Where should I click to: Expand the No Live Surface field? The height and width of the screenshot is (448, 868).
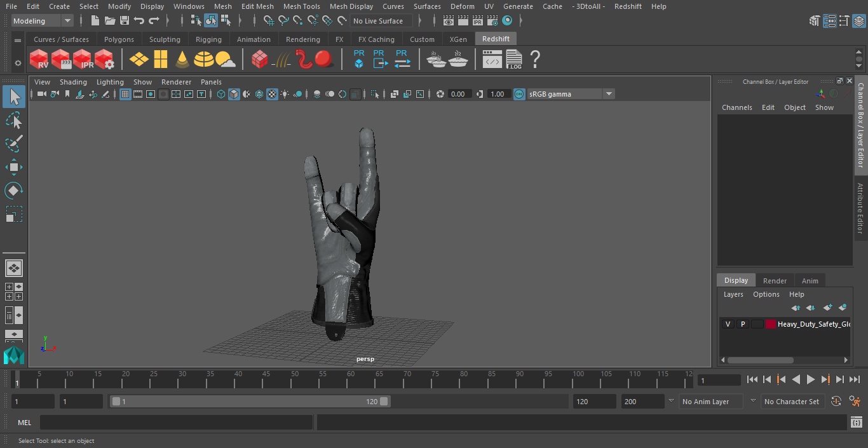tap(381, 21)
